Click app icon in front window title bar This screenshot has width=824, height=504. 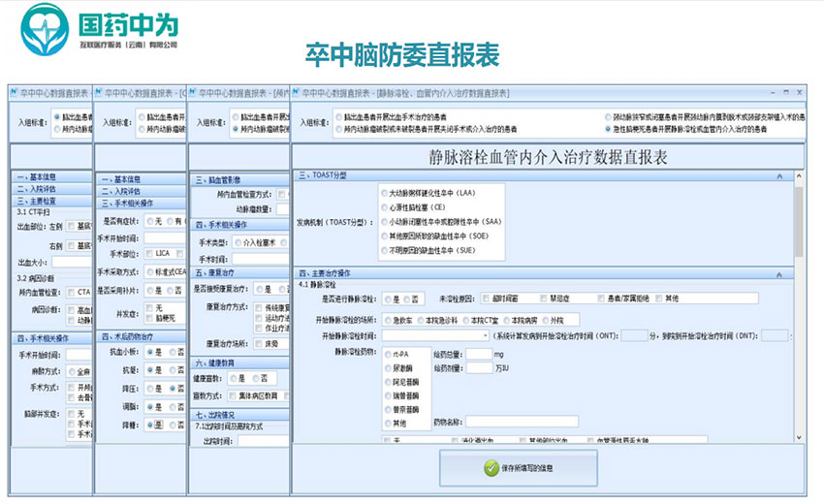296,92
